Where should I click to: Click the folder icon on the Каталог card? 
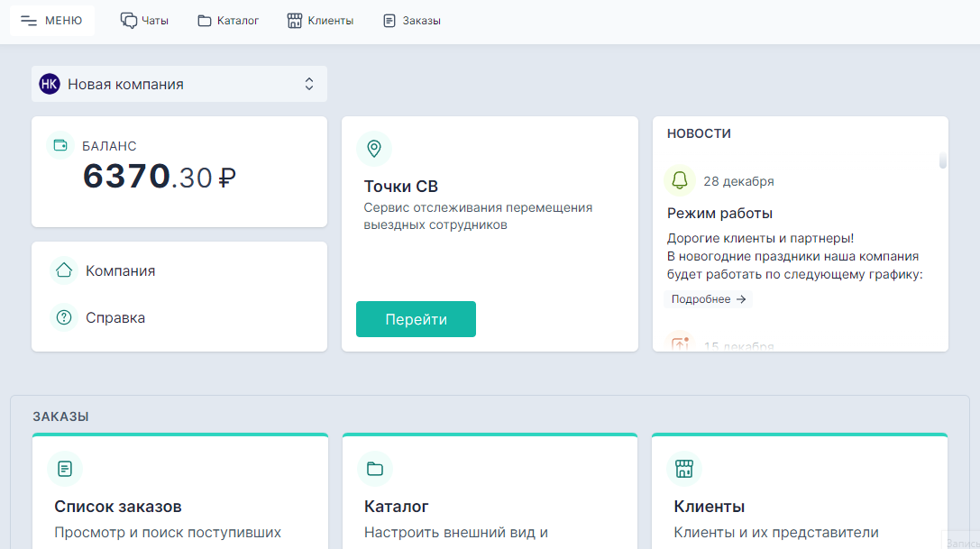[374, 468]
